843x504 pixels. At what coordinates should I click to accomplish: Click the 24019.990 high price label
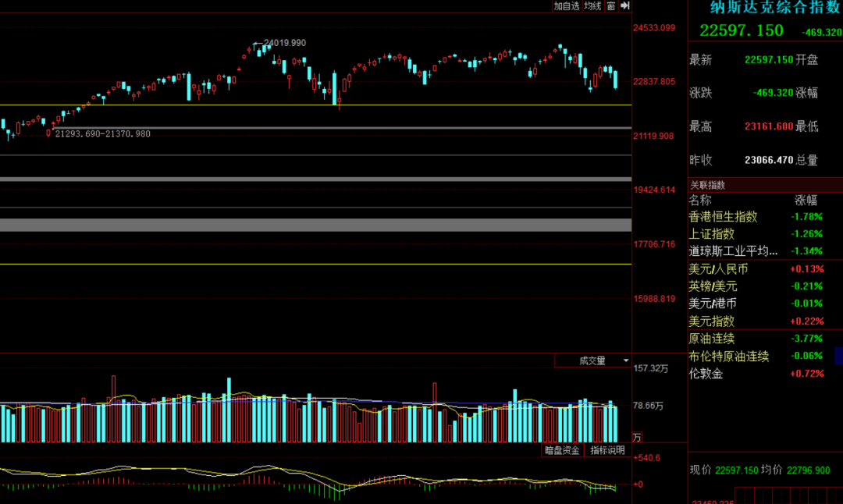pos(284,42)
